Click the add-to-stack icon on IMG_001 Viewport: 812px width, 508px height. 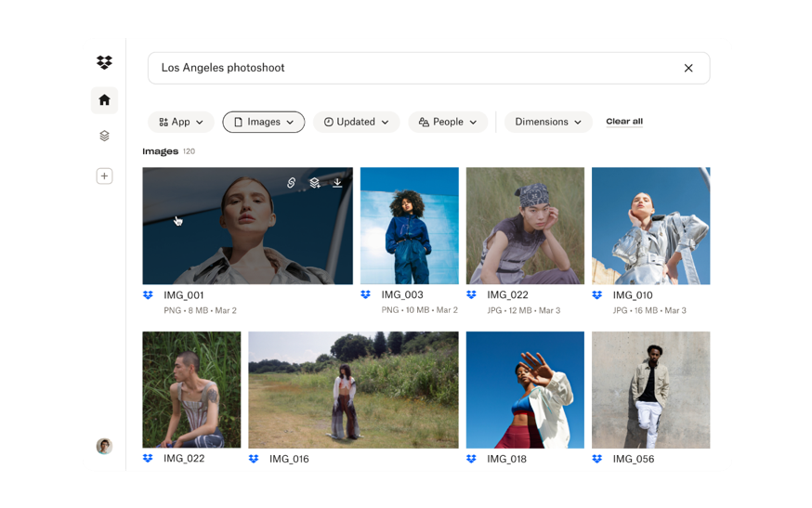[x=315, y=183]
